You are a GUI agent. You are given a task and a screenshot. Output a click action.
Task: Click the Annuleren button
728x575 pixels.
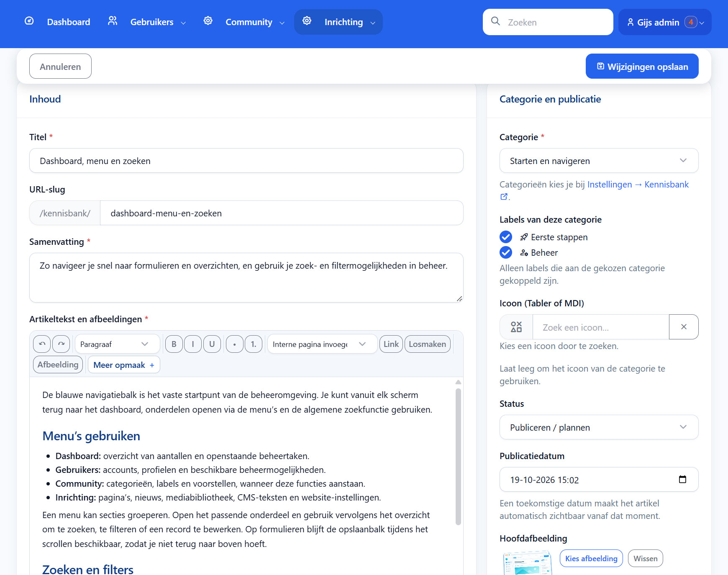(x=60, y=66)
